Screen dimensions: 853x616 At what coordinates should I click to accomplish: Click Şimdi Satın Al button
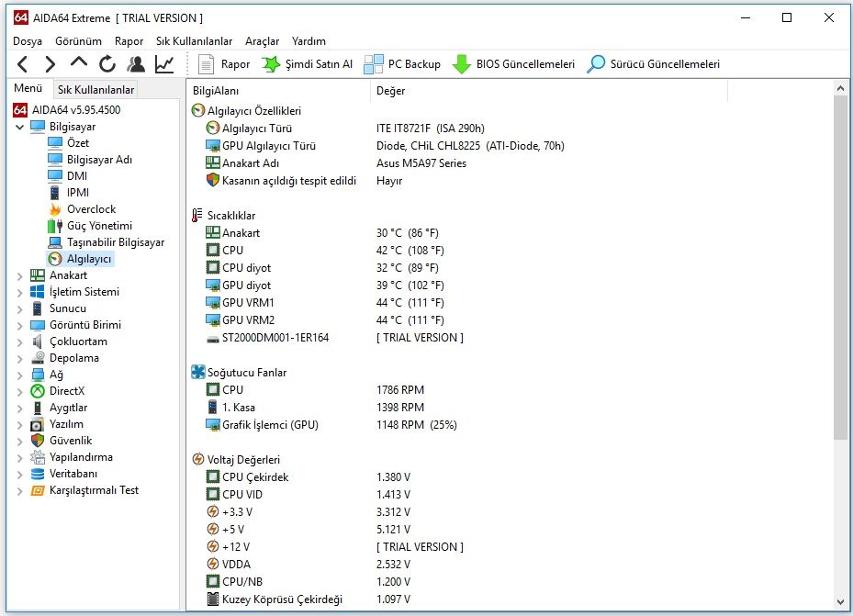coord(307,64)
